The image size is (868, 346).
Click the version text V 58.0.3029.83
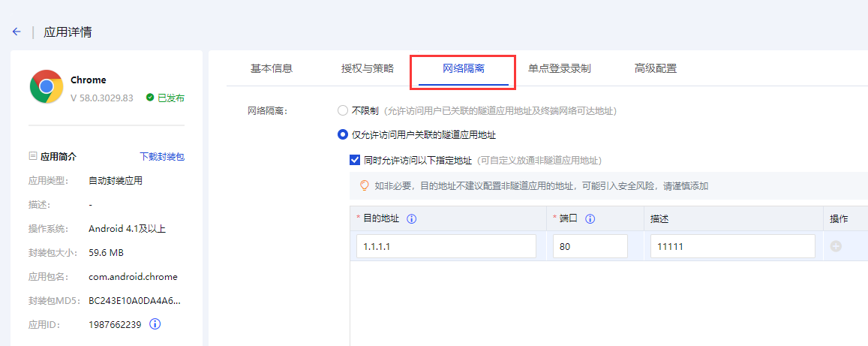pos(102,98)
